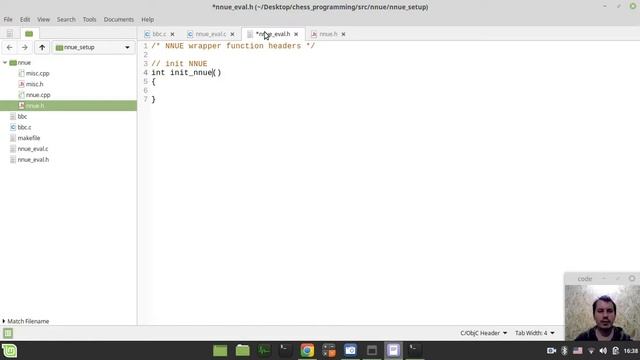Toggle the side pane from the status bar

click(8, 333)
